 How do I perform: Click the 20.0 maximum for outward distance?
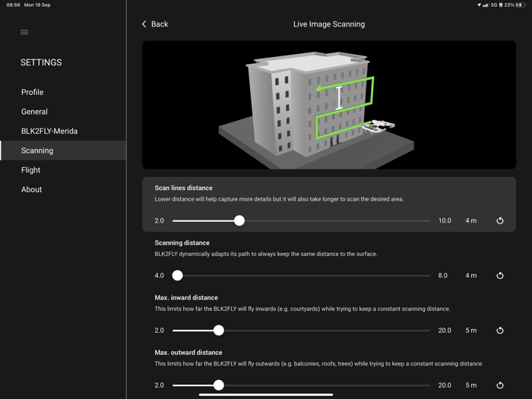pos(445,385)
